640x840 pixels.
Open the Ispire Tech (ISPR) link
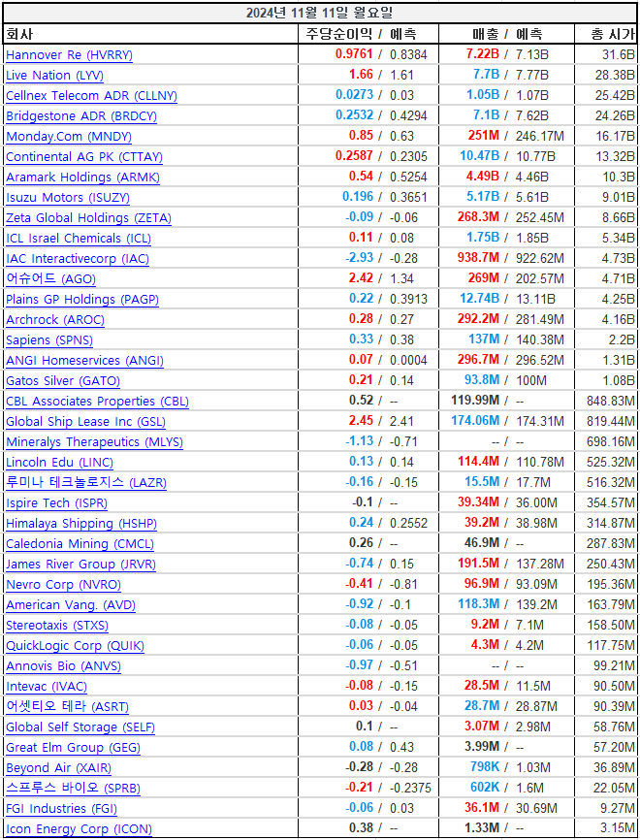tap(57, 502)
